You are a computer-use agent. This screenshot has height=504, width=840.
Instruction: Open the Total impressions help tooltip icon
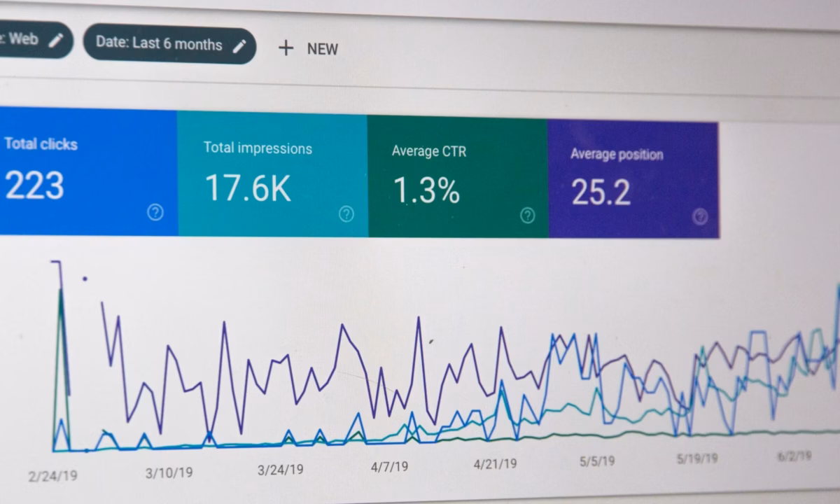346,215
